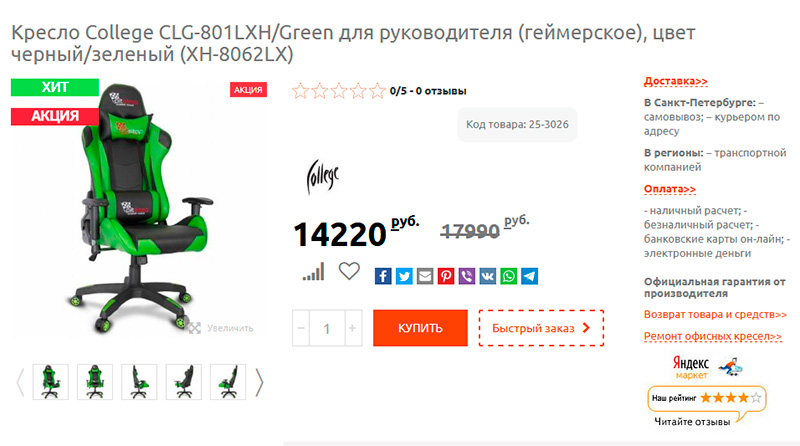
Task: Share via the WhatsApp icon
Action: click(509, 276)
